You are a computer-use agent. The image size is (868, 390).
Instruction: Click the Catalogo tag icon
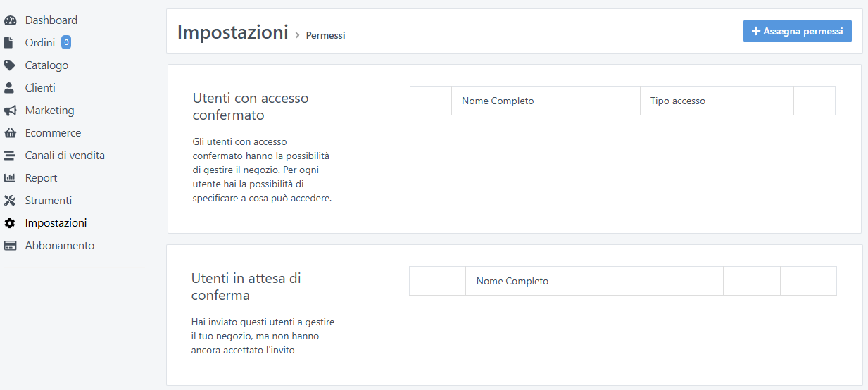click(10, 65)
